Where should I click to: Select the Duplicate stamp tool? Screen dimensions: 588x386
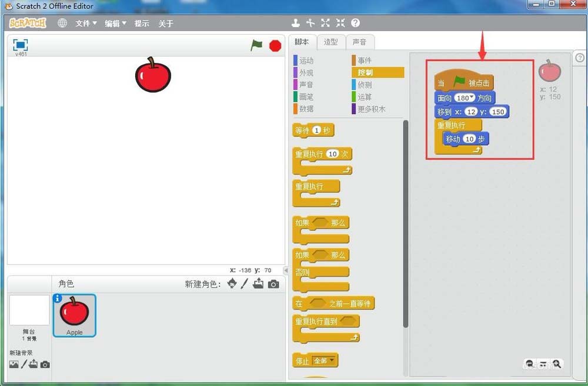click(296, 23)
